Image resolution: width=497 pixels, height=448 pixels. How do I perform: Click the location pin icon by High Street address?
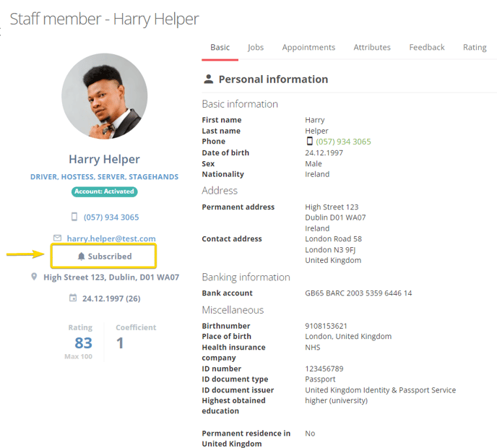point(34,277)
